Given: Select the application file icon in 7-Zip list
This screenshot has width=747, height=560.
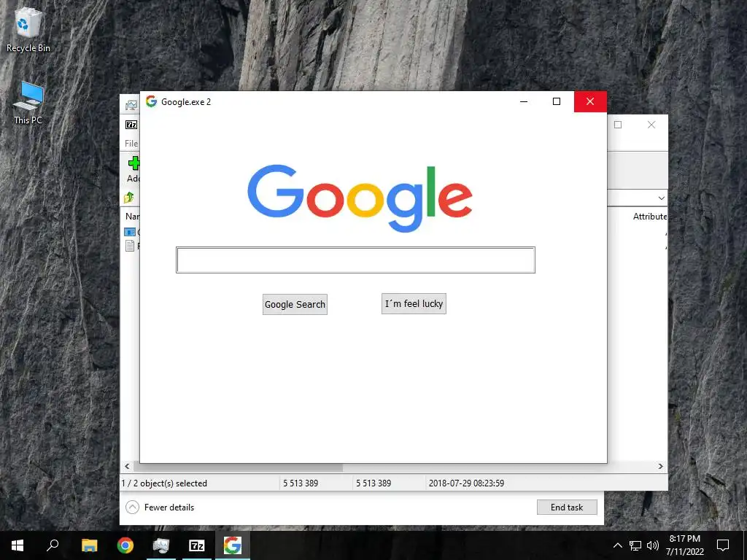Looking at the screenshot, I should pyautogui.click(x=130, y=232).
